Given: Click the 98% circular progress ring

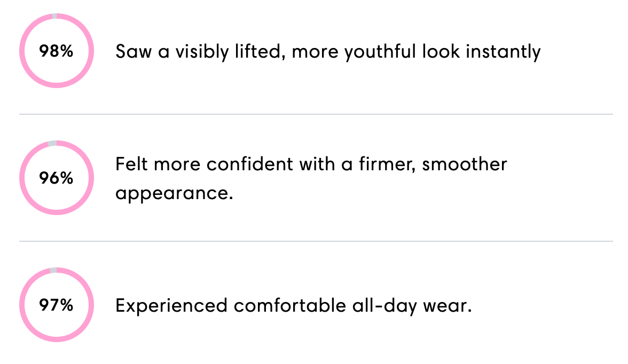Looking at the screenshot, I should [57, 51].
